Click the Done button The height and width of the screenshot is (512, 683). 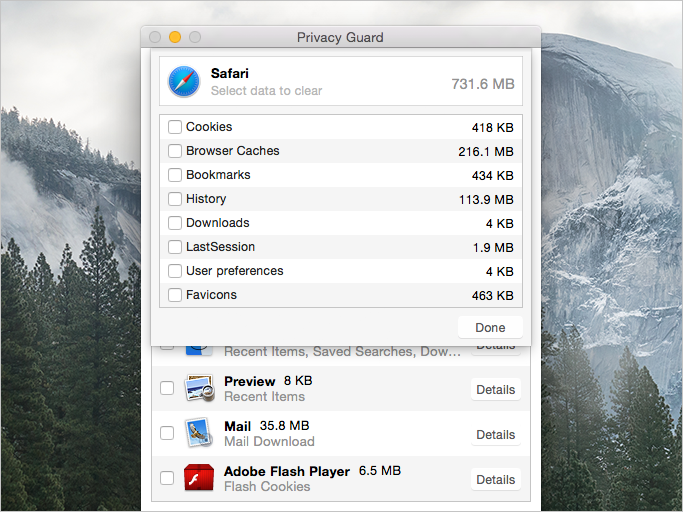pos(490,327)
